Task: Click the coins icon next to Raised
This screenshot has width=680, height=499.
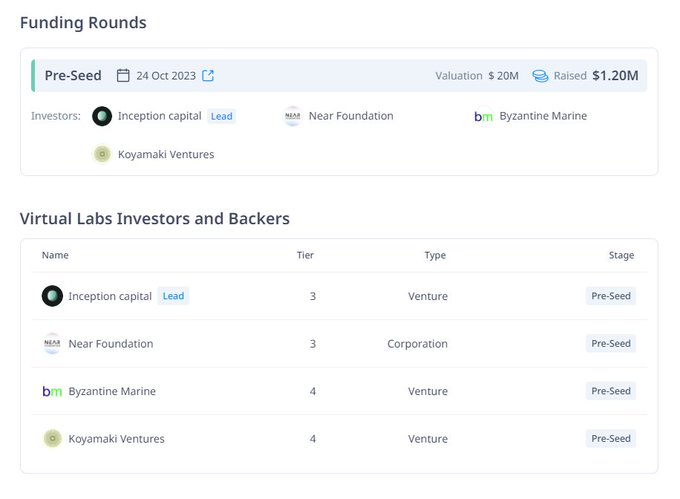Action: click(540, 76)
